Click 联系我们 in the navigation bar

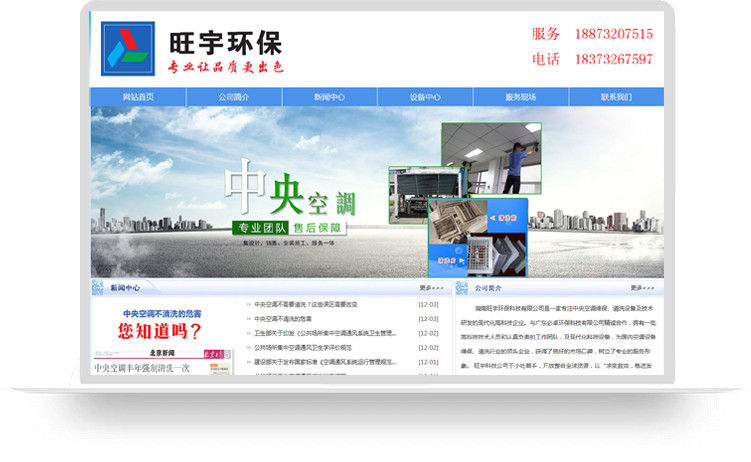click(616, 97)
